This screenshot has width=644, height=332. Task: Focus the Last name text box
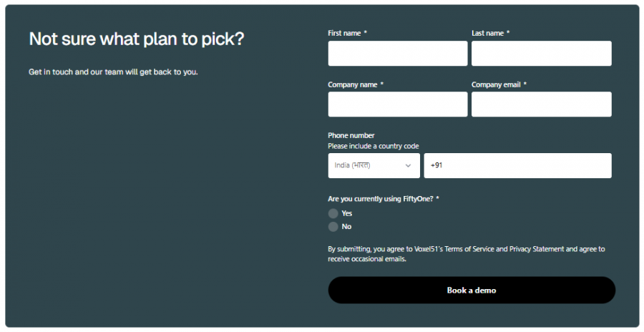[541, 54]
